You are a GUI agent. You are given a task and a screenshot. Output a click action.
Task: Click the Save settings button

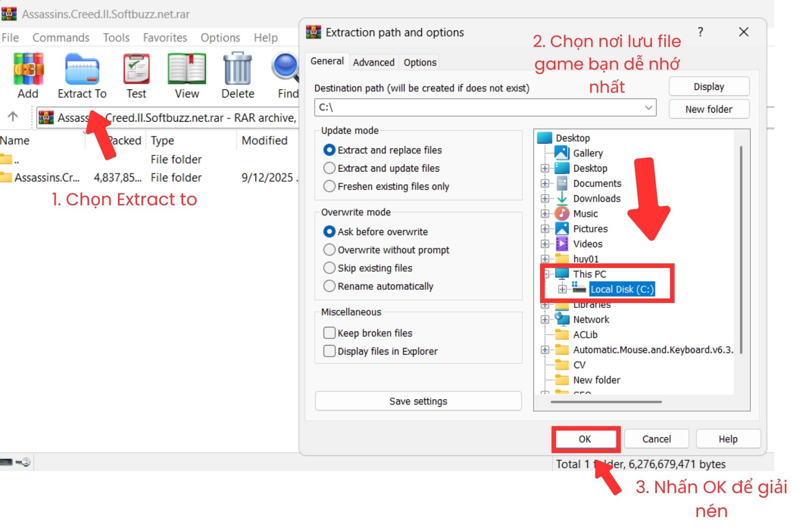pyautogui.click(x=418, y=401)
